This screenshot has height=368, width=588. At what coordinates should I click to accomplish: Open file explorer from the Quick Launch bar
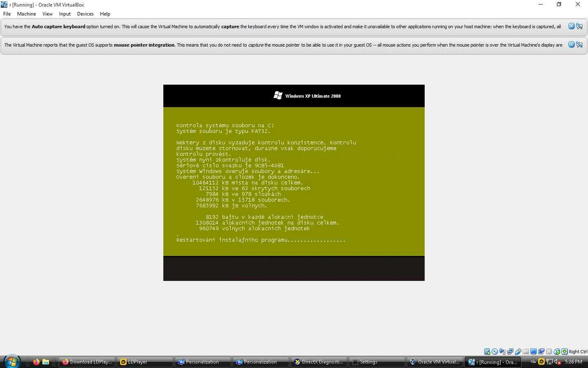46,362
